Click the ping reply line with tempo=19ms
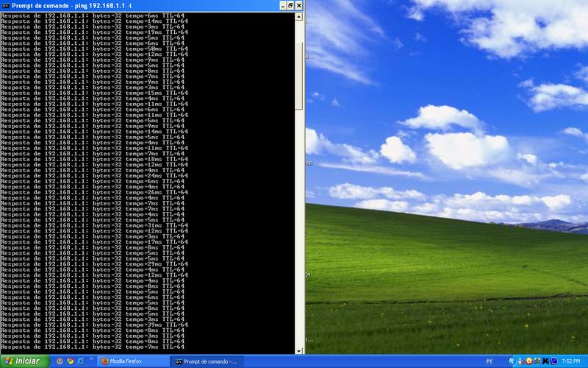This screenshot has width=588, height=368. (x=95, y=32)
